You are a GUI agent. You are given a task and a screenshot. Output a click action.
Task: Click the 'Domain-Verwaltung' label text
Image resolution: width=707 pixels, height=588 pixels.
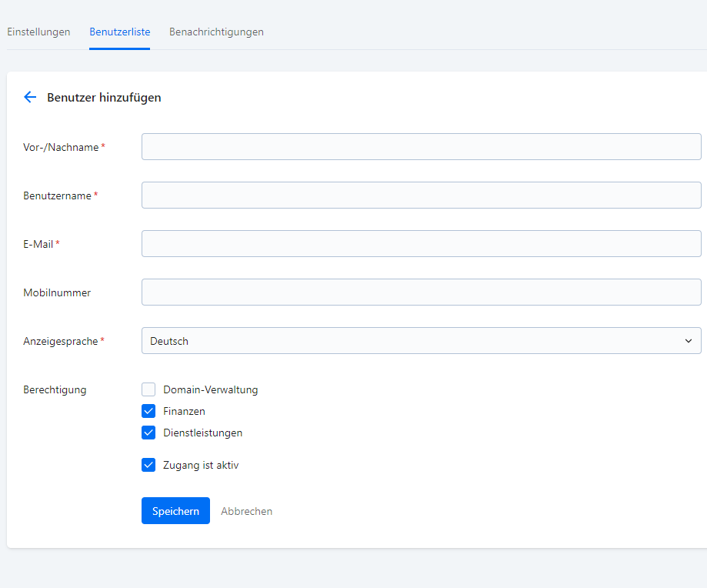(x=210, y=389)
